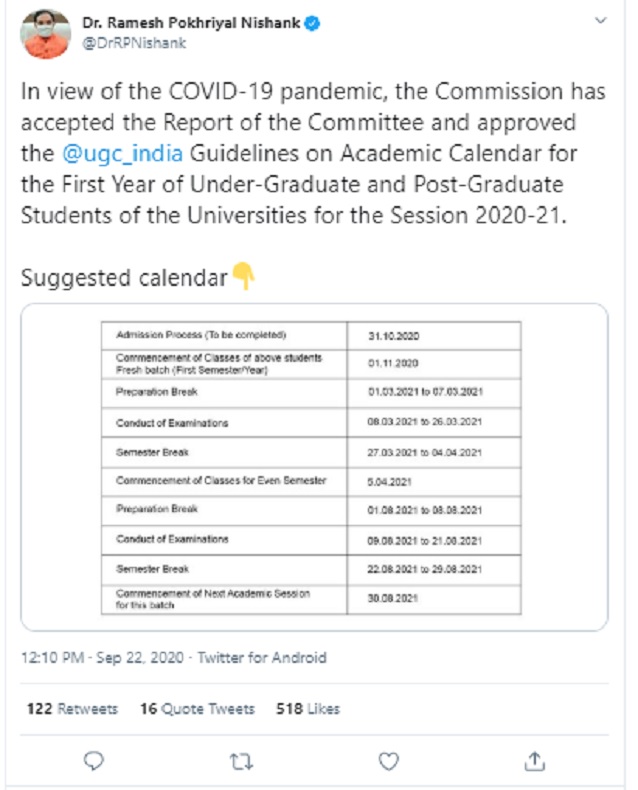The width and height of the screenshot is (638, 790).
Task: Expand the tweet options chevron
Action: tap(598, 21)
